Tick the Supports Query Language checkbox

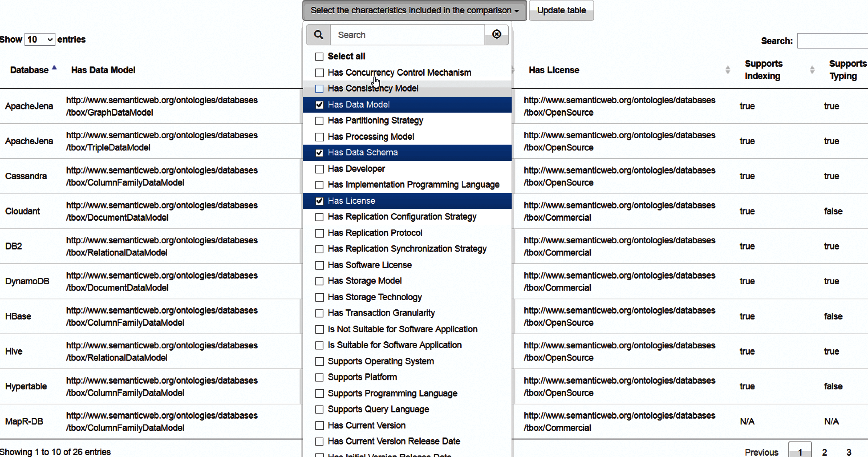coord(319,410)
